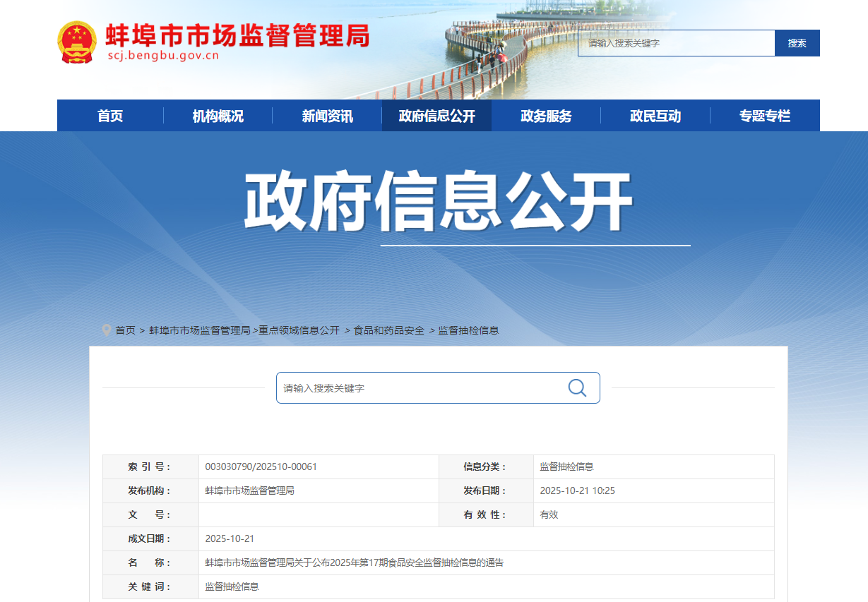868x602 pixels.
Task: Click the site title 蚌埠市市场监督管理局
Action: pos(237,35)
